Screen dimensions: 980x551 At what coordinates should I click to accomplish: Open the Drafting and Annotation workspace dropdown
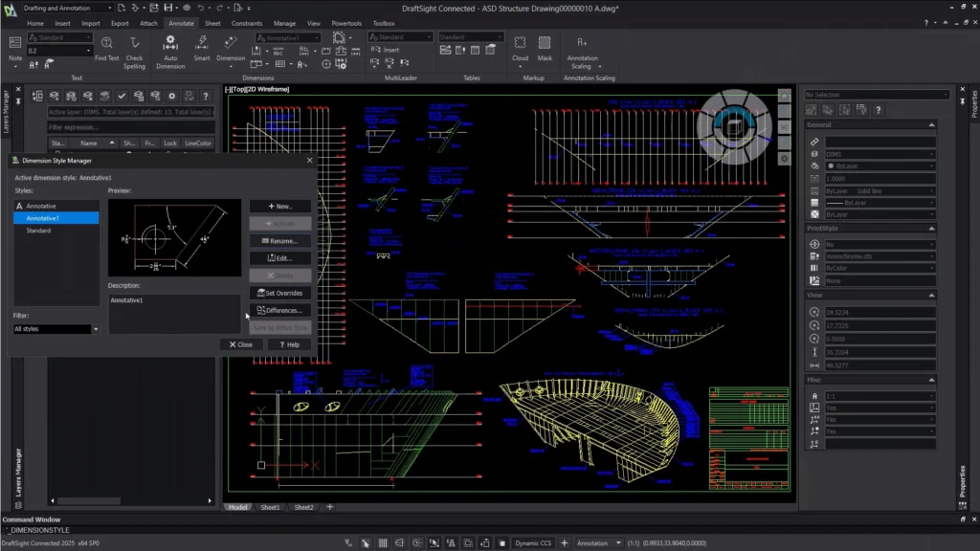click(x=67, y=8)
